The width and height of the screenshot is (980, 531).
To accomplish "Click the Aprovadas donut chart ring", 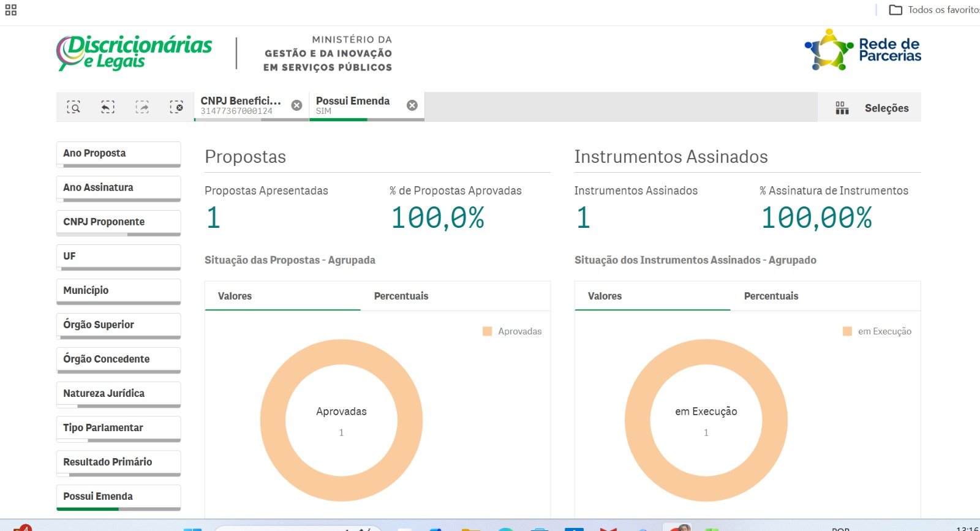I will click(x=273, y=421).
